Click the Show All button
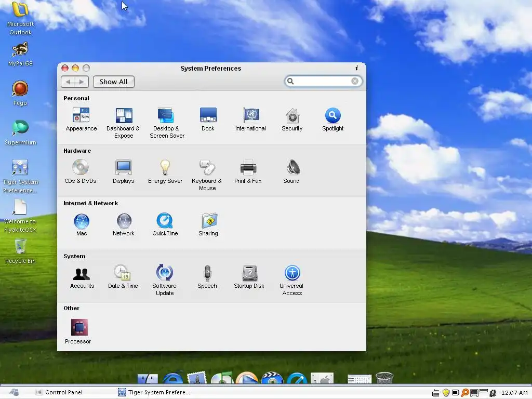 [x=114, y=82]
